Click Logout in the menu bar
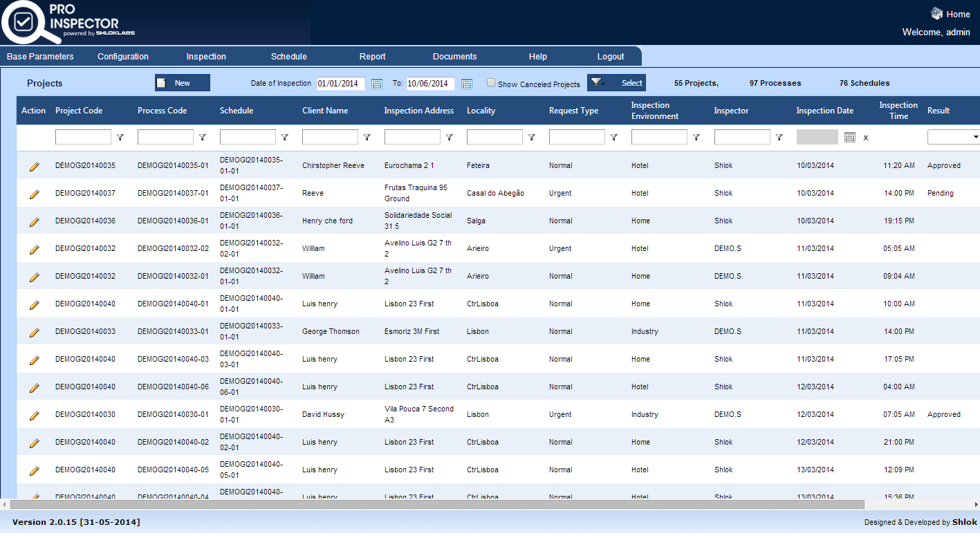 coord(611,57)
